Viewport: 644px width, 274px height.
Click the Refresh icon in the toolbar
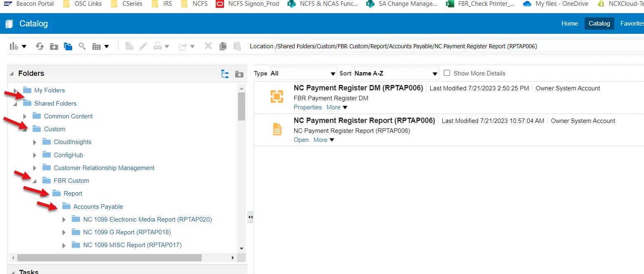(x=40, y=46)
